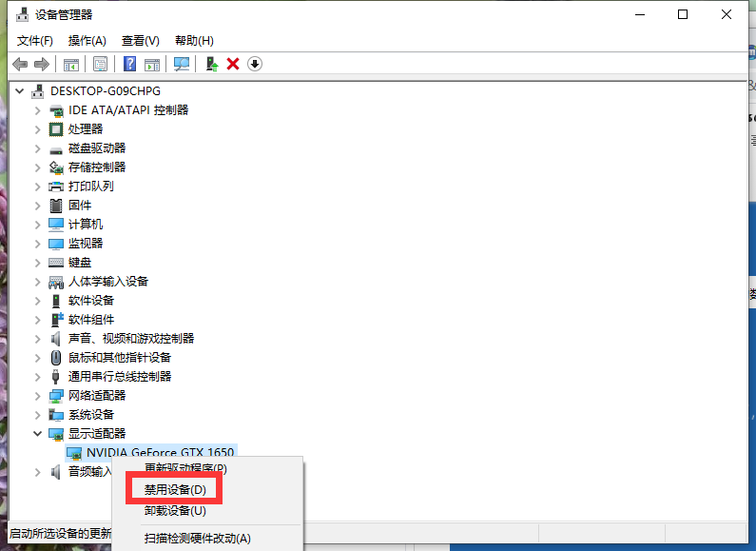Expand the 网络适配器 category arrow
Image resolution: width=756 pixels, height=551 pixels.
pos(38,396)
